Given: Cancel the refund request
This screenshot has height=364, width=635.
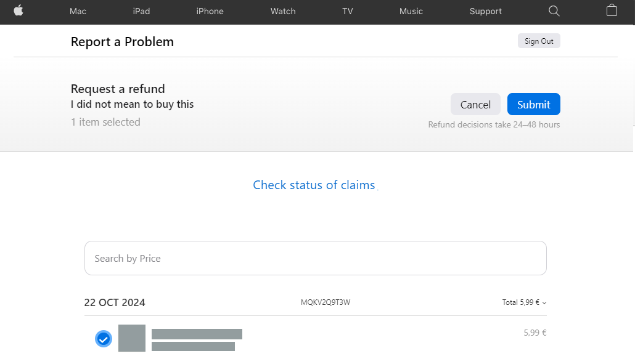Looking at the screenshot, I should (x=475, y=105).
